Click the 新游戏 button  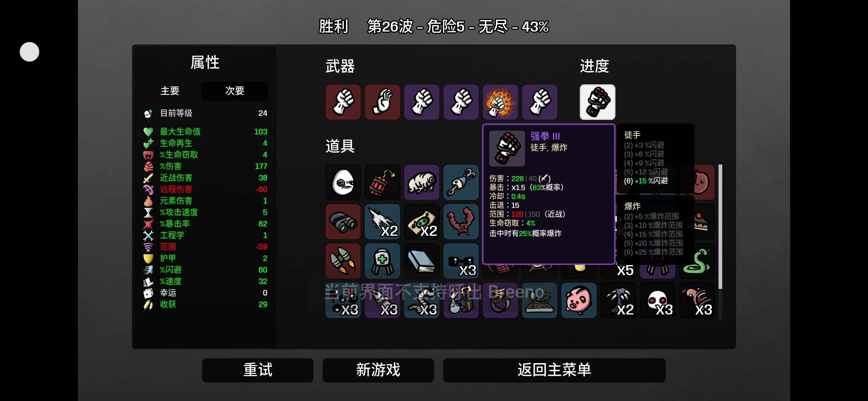[x=378, y=370]
